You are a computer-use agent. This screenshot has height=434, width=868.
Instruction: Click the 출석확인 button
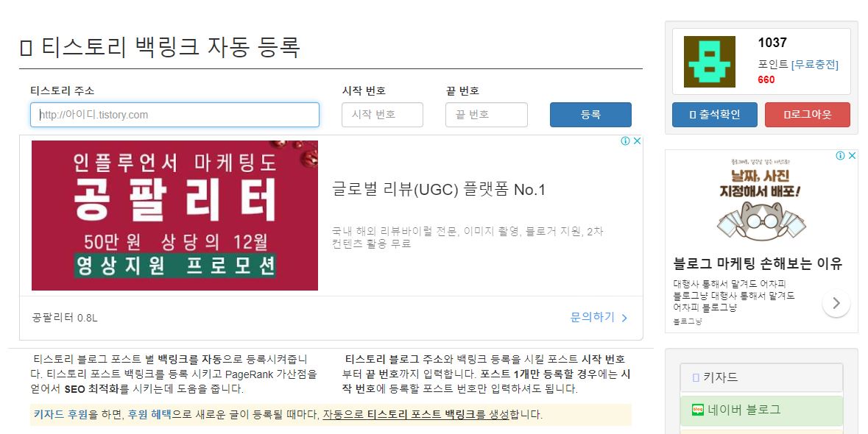(x=714, y=115)
